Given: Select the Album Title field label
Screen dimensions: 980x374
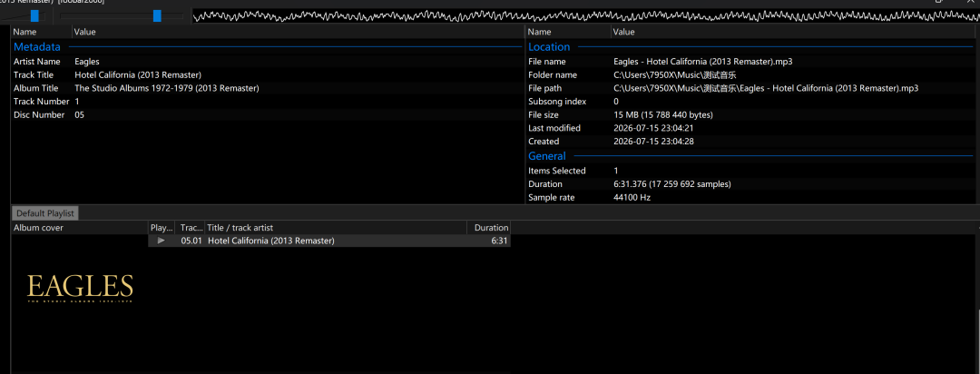Looking at the screenshot, I should tap(35, 88).
